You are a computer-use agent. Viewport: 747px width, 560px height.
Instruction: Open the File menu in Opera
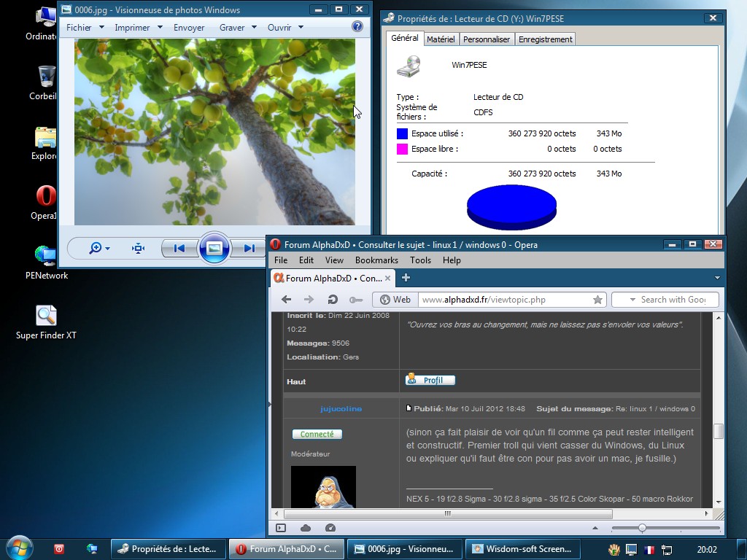click(x=281, y=260)
